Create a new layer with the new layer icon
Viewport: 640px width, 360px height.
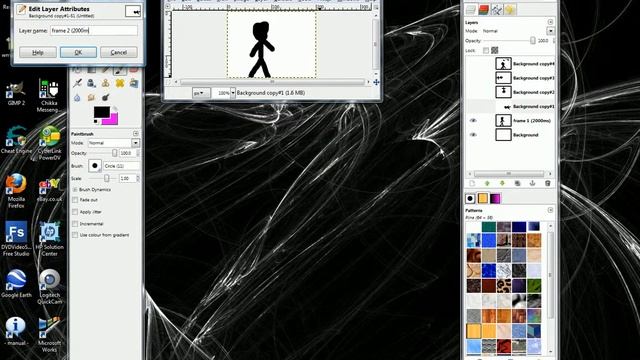pyautogui.click(x=472, y=184)
